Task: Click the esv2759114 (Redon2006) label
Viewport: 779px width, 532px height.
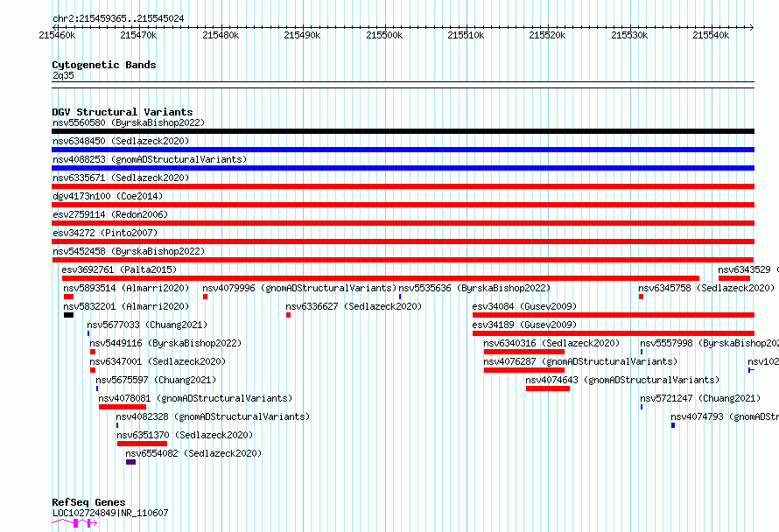Action: (x=110, y=214)
